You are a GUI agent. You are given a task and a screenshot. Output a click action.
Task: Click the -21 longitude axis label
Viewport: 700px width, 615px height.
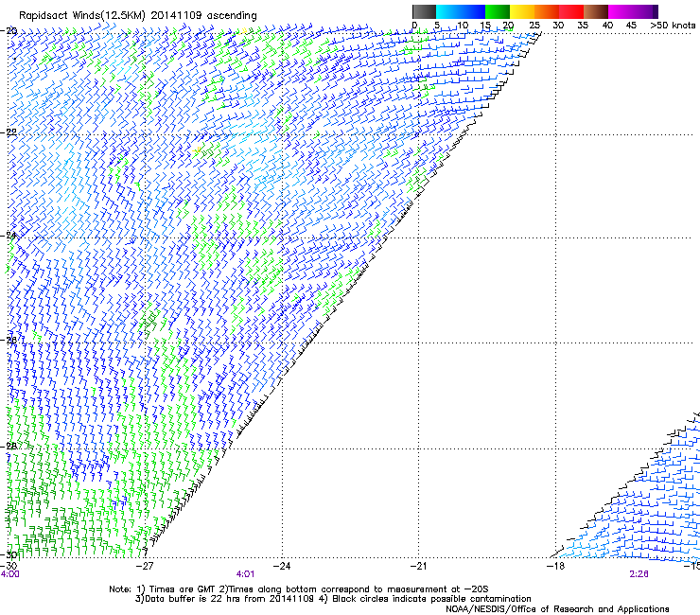click(x=418, y=566)
